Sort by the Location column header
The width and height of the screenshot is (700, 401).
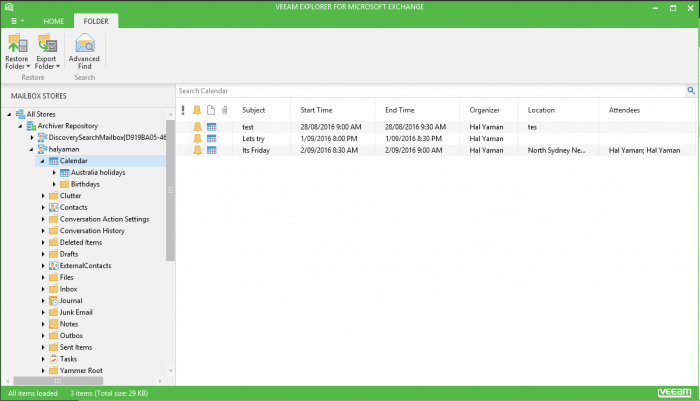[x=541, y=110]
